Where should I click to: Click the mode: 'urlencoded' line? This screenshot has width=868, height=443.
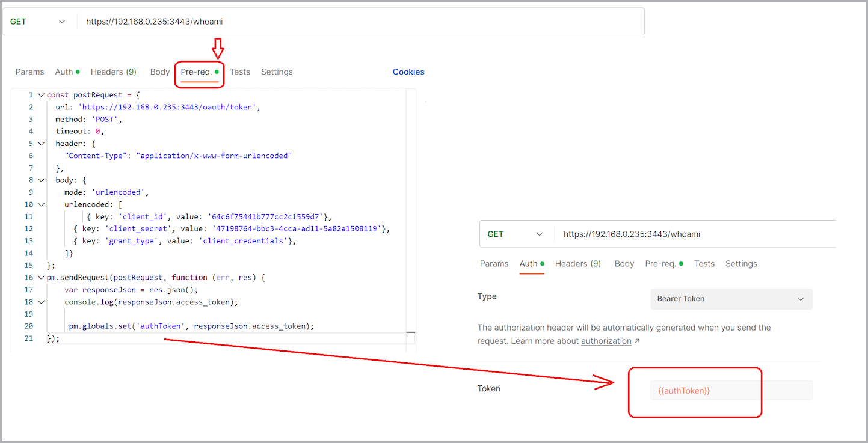106,192
